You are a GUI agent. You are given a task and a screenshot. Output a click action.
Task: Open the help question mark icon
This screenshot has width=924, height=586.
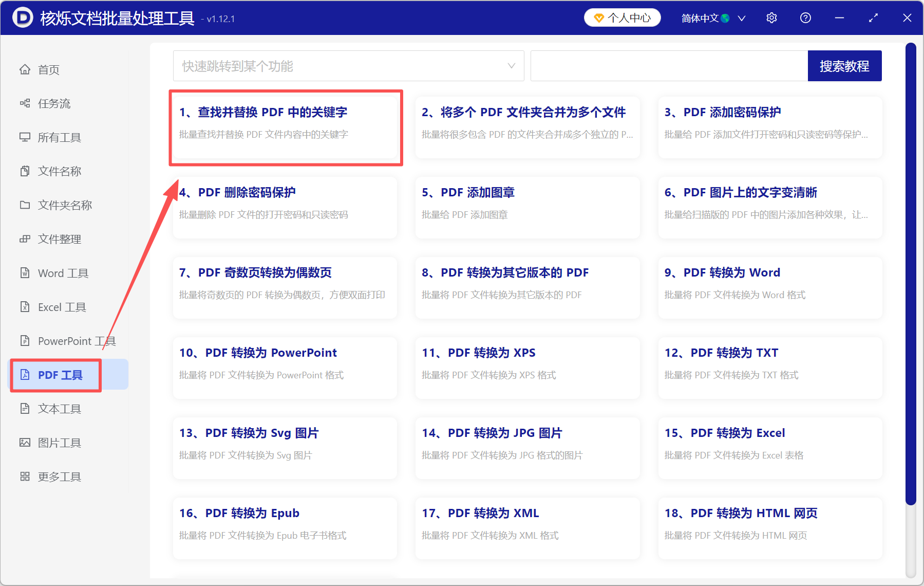[805, 17]
